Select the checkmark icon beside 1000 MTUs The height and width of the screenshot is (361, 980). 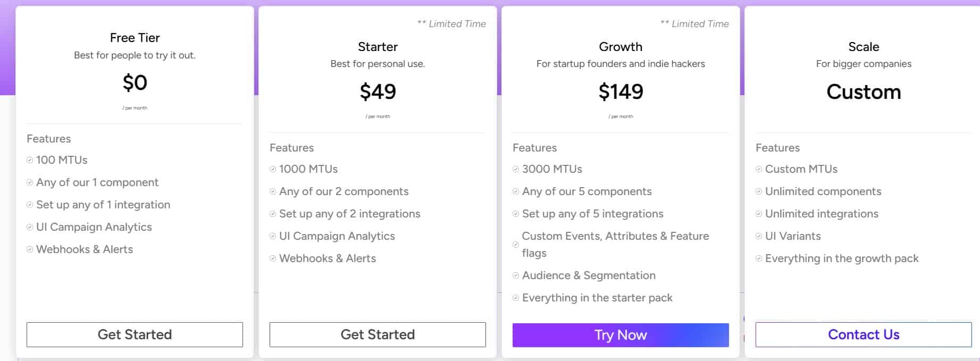273,169
